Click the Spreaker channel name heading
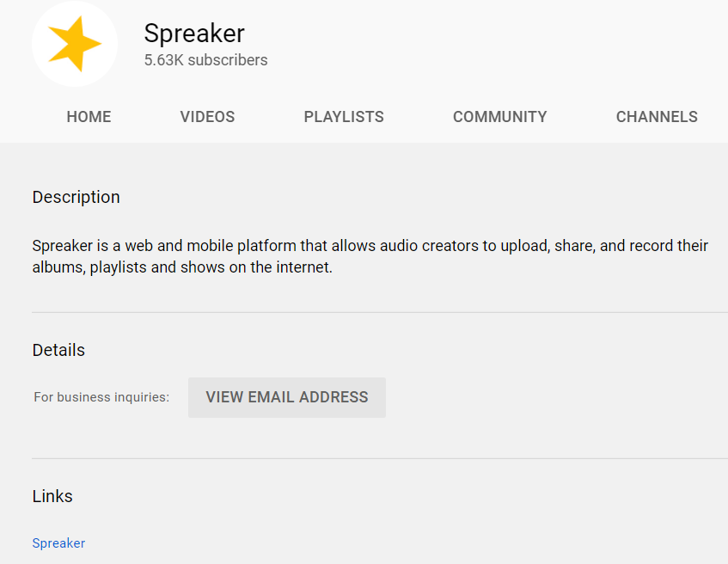The image size is (728, 564). coord(194,33)
